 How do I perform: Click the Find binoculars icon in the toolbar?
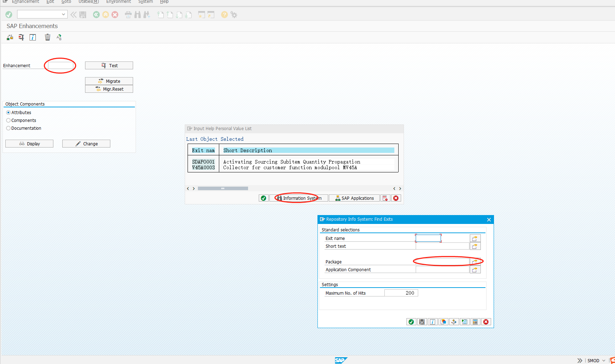[x=137, y=15]
